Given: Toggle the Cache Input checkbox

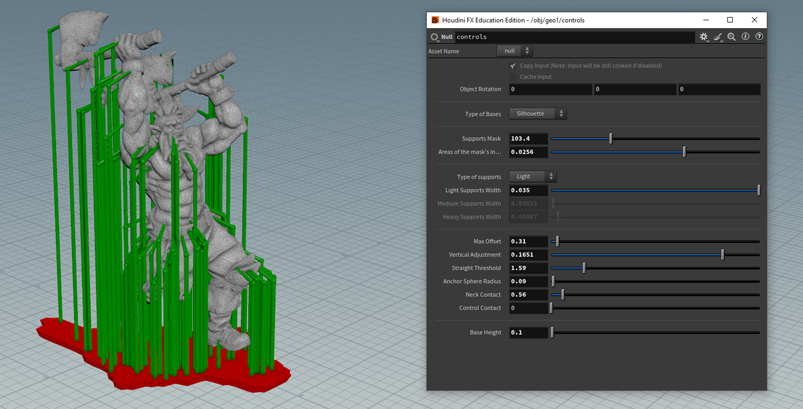Looking at the screenshot, I should point(513,77).
